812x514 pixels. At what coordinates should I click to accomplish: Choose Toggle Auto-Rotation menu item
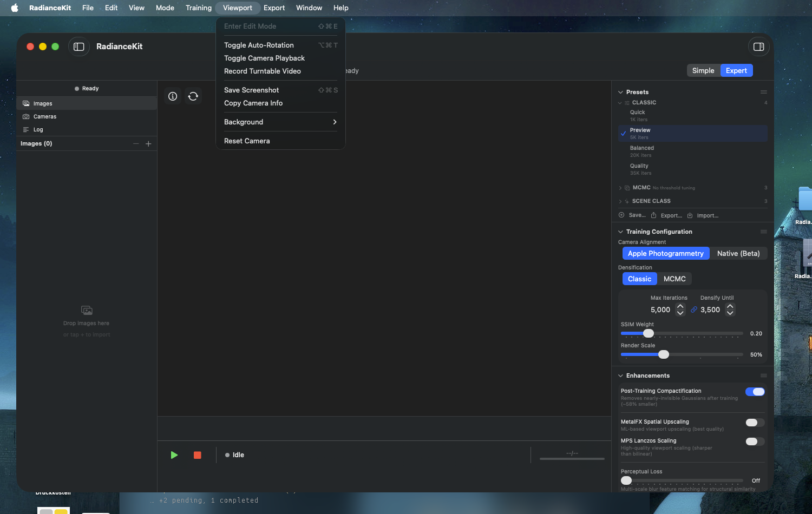click(x=280, y=45)
